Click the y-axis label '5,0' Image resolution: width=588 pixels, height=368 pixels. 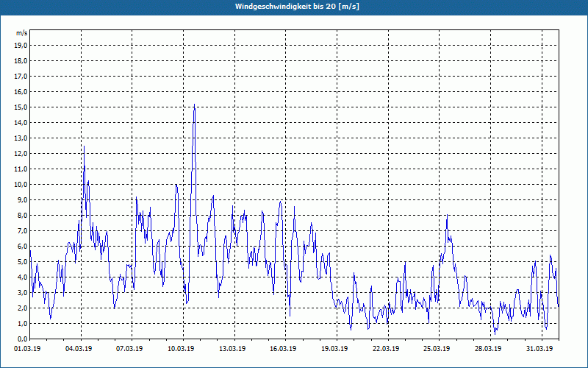[22, 261]
